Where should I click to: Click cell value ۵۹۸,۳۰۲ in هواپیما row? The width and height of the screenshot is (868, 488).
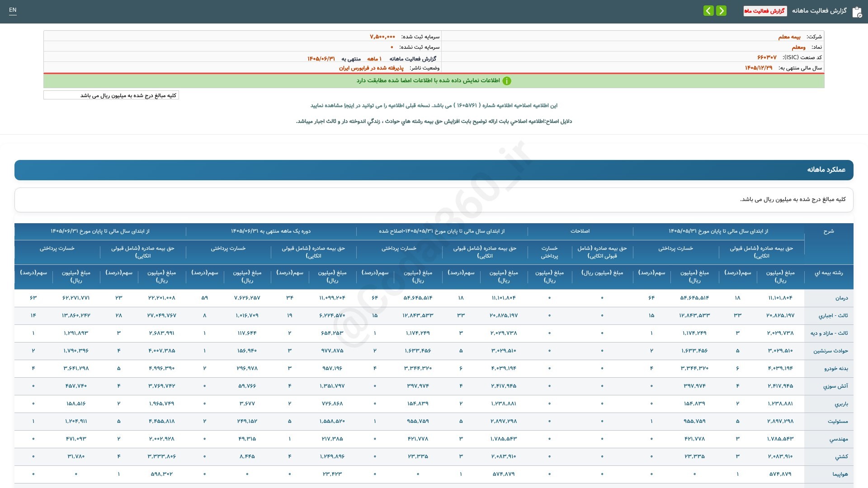(x=161, y=474)
